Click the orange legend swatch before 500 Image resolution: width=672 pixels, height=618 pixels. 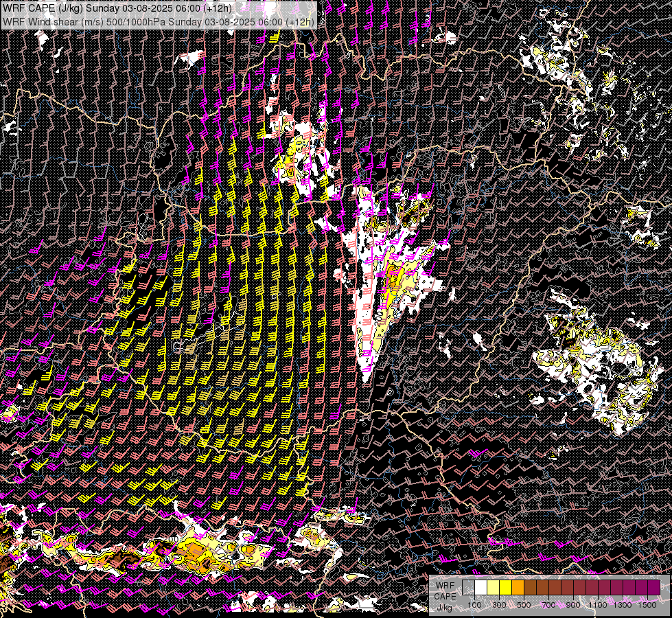click(518, 587)
